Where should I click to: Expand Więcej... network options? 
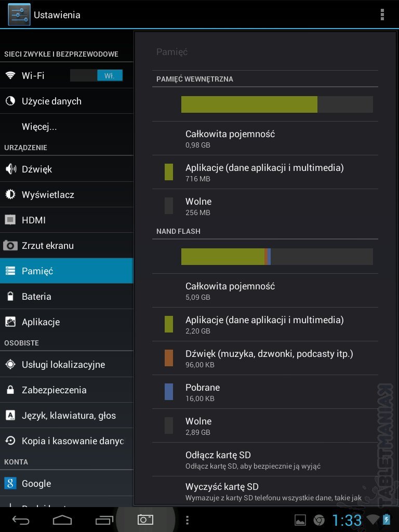[39, 127]
